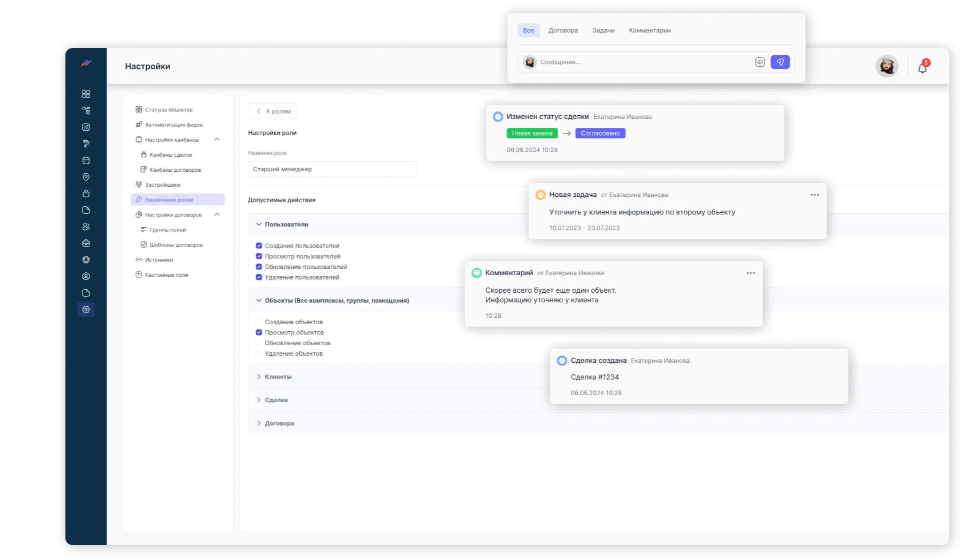Click the green Новая заявка status badge
964x560 pixels.
pyautogui.click(x=532, y=133)
